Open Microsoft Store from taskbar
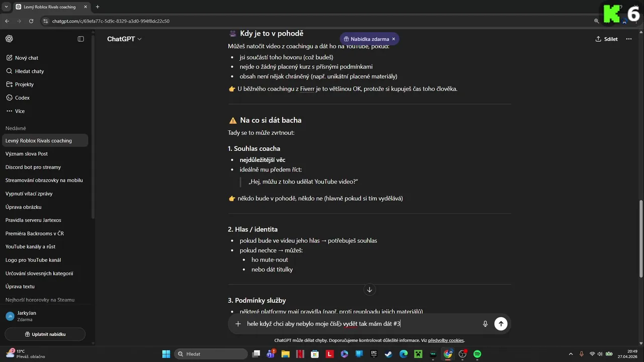 pyautogui.click(x=315, y=354)
